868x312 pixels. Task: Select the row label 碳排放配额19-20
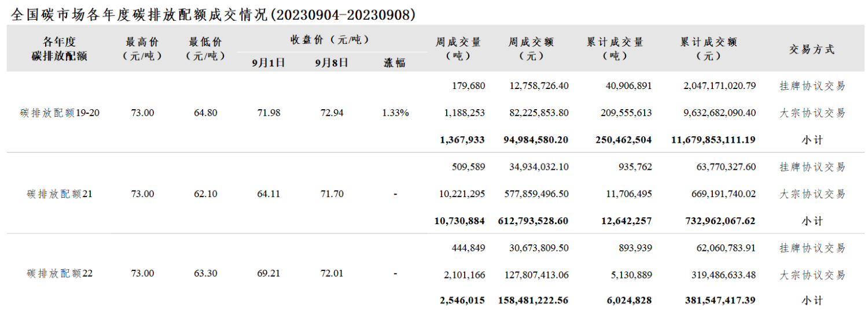[x=60, y=113]
